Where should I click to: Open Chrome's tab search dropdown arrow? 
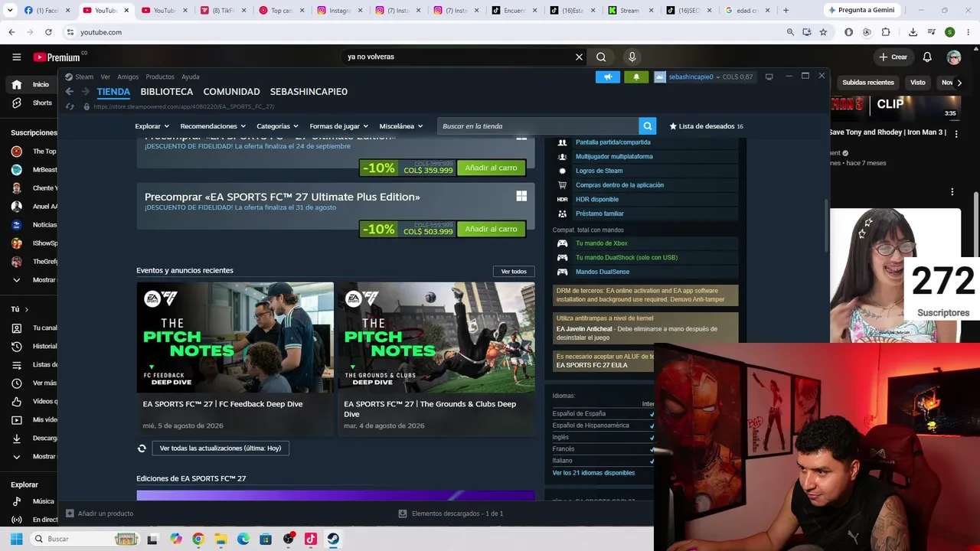(x=11, y=10)
